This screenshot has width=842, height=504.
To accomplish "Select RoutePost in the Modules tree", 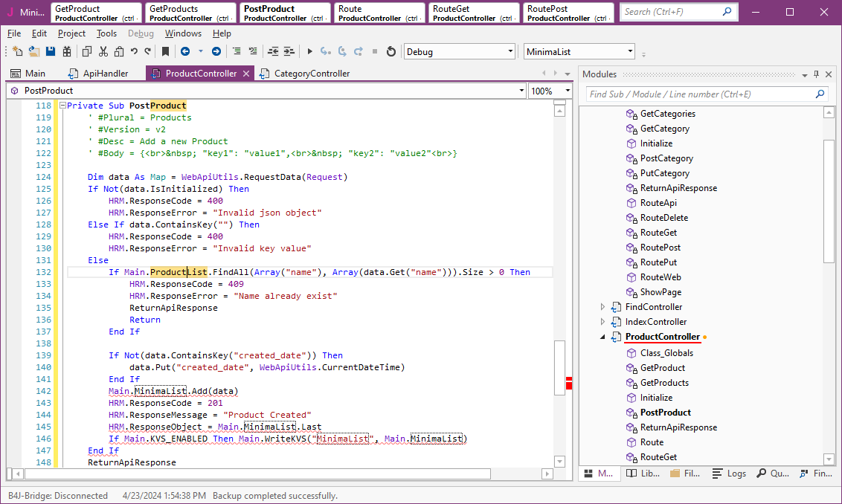I will pos(660,248).
